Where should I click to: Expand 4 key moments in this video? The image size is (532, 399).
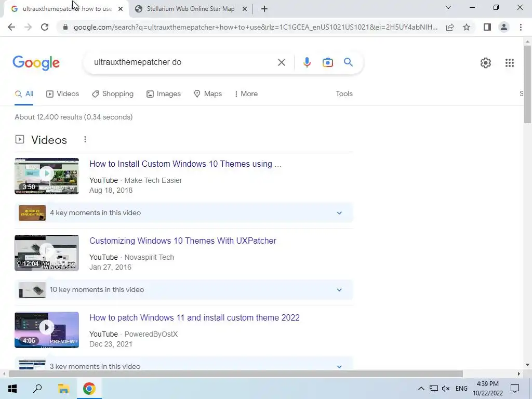point(183,212)
